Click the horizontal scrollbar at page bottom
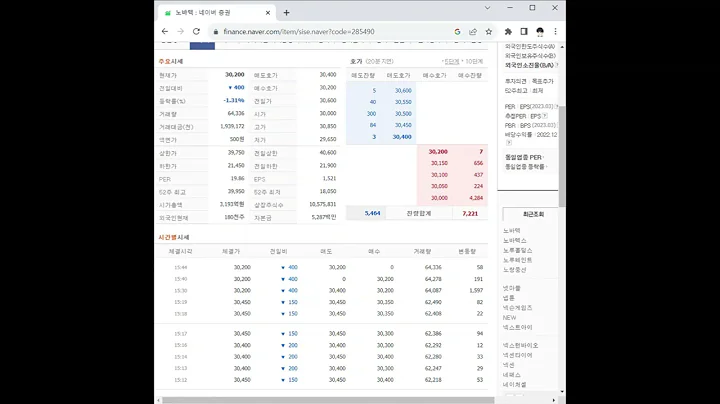Image resolution: width=720 pixels, height=404 pixels. [328, 400]
